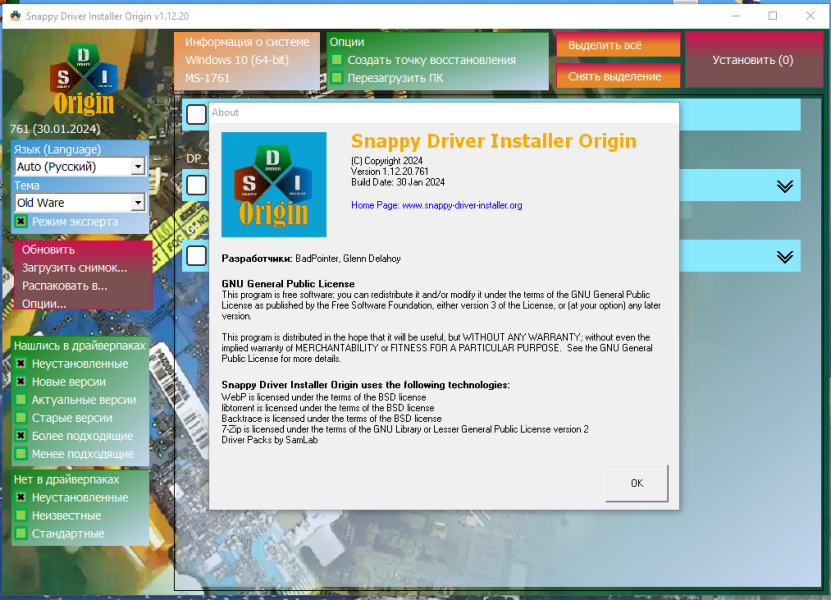Open the www.snappy-driver-installer.org home page link
The image size is (831, 600).
pos(462,205)
